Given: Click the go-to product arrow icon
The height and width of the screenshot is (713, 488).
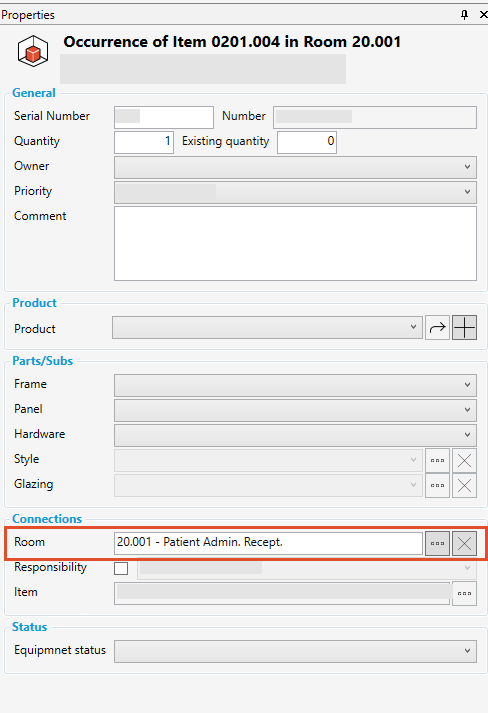Looking at the screenshot, I should point(437,327).
